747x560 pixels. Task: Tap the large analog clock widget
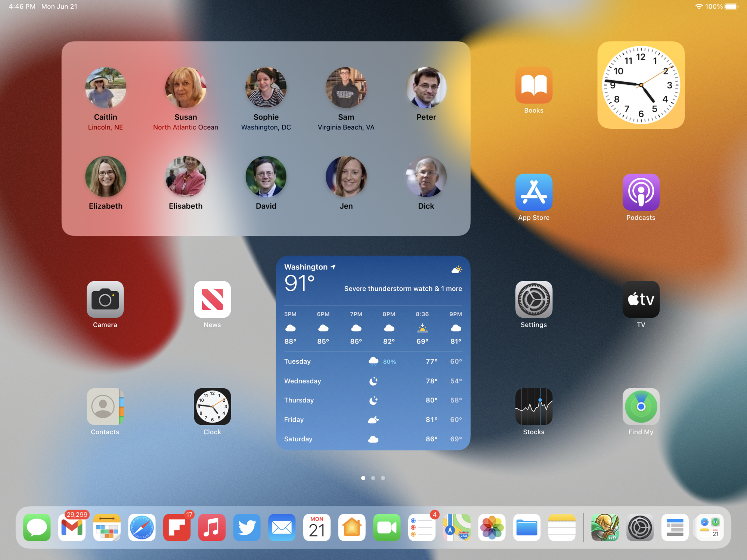tap(641, 85)
